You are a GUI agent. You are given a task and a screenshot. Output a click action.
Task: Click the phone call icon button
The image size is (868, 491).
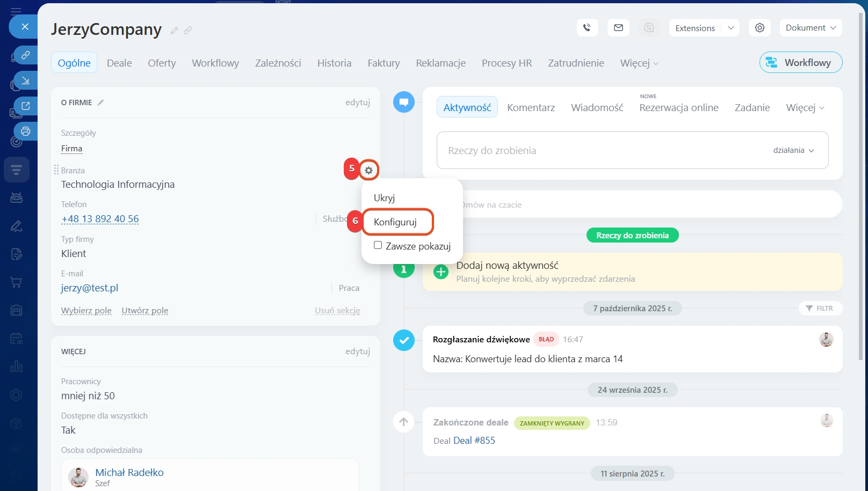tap(587, 28)
